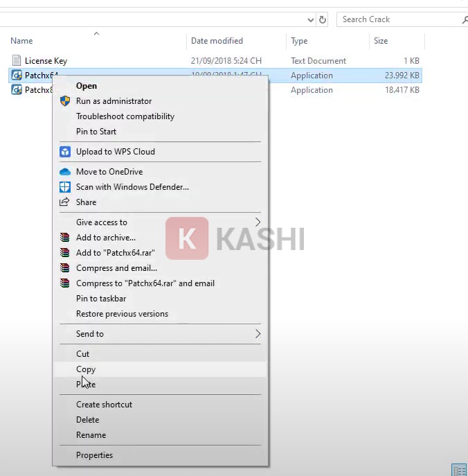The width and height of the screenshot is (468, 476).
Task: Select Scan with Windows Defender
Action: click(x=132, y=187)
